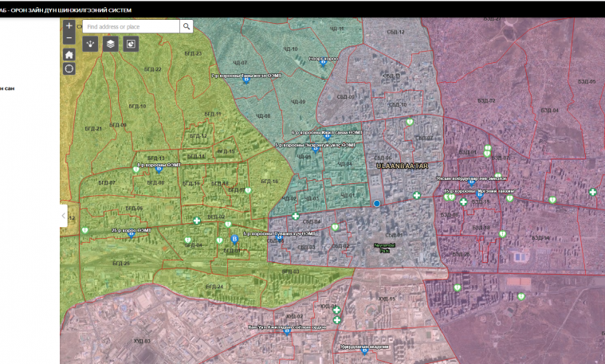
Task: Click the blue B marker in БГД-01
Action: pyautogui.click(x=234, y=240)
